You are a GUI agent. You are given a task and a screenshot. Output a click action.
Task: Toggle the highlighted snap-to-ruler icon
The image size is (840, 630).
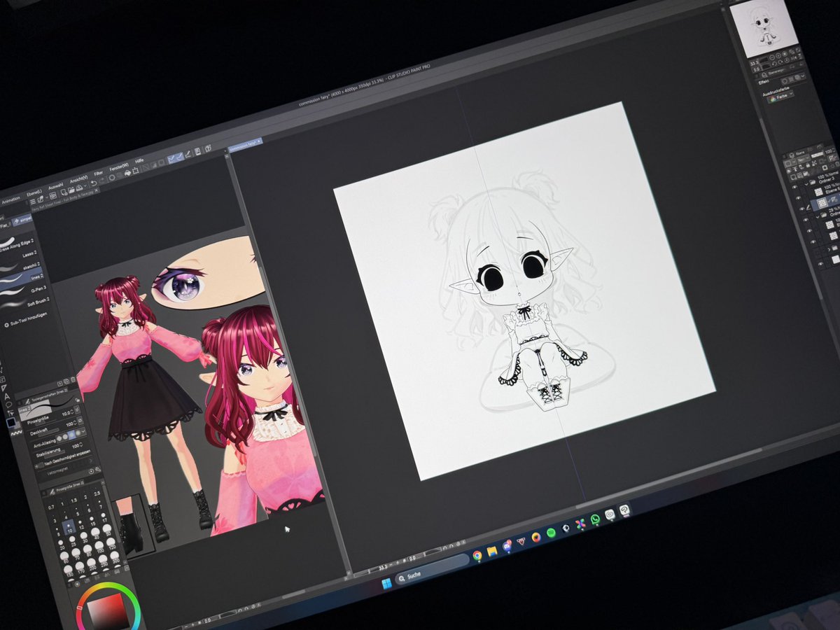coord(172,159)
